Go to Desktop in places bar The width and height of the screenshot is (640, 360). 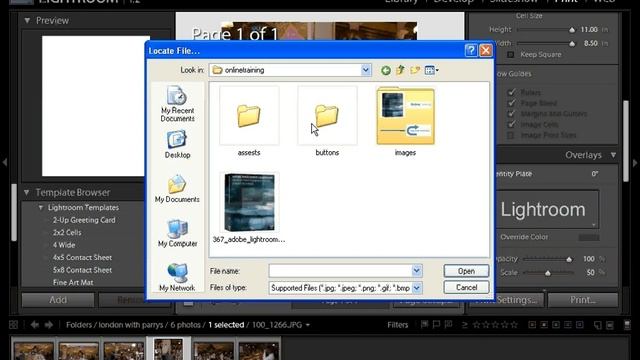(177, 144)
